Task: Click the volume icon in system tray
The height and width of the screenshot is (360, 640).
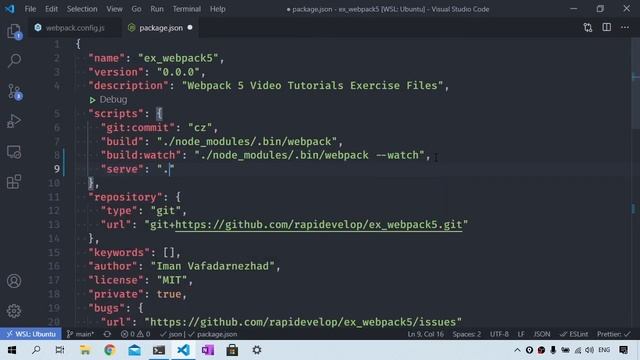Action: point(589,350)
